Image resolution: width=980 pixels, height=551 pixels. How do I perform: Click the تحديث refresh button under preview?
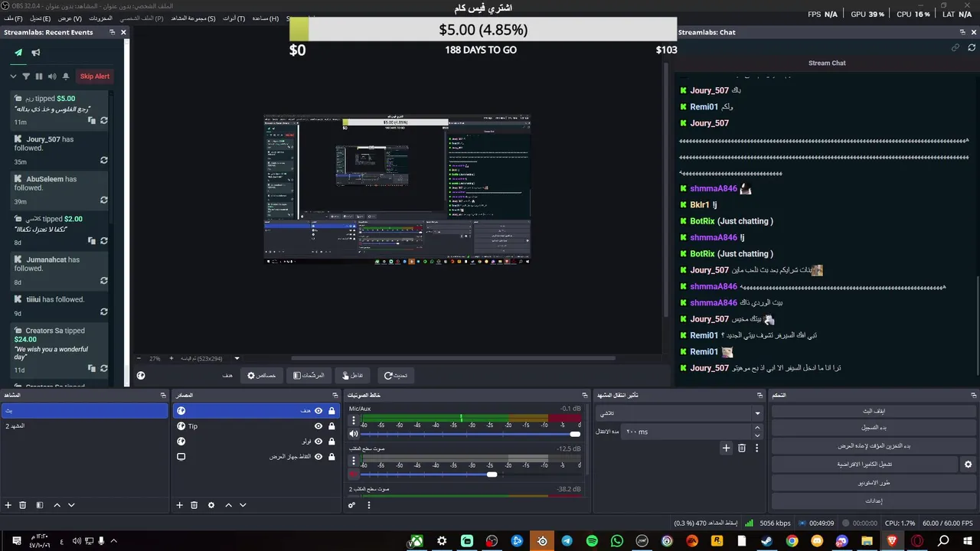click(x=396, y=375)
